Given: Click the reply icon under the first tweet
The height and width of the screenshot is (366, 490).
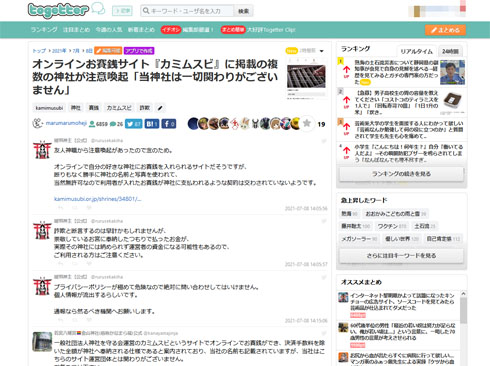Looking at the screenshot, I should pyautogui.click(x=61, y=208).
